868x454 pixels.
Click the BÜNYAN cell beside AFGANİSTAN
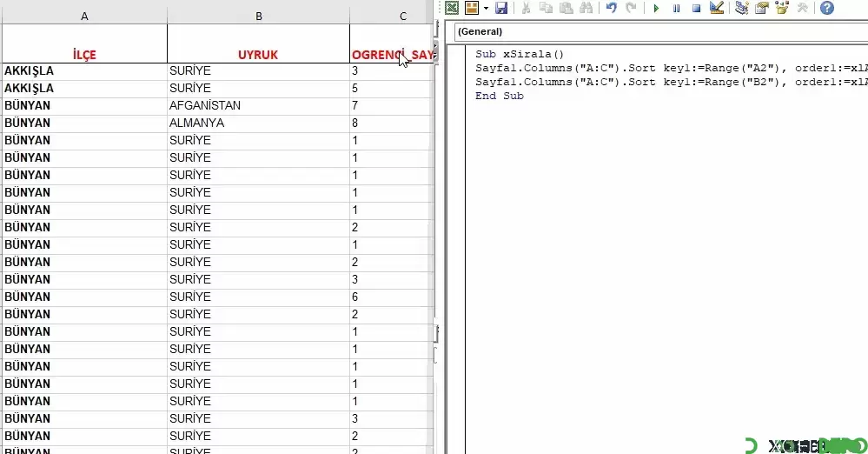(84, 105)
